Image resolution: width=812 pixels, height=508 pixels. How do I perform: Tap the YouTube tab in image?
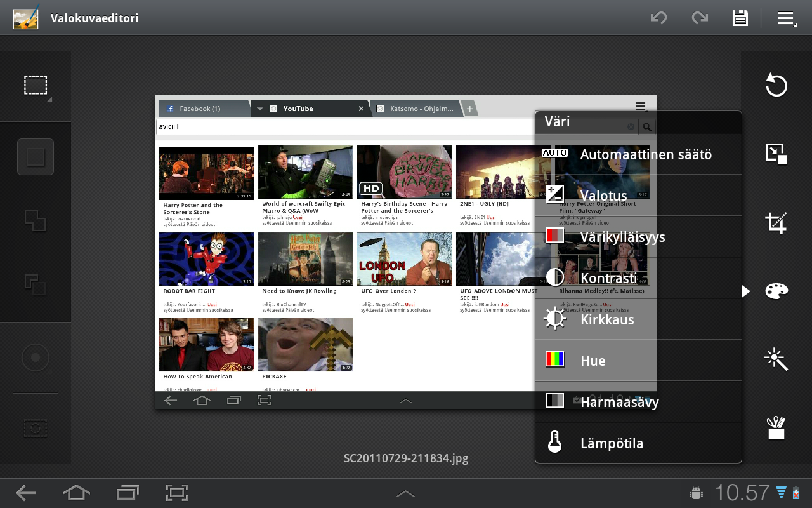[x=310, y=109]
